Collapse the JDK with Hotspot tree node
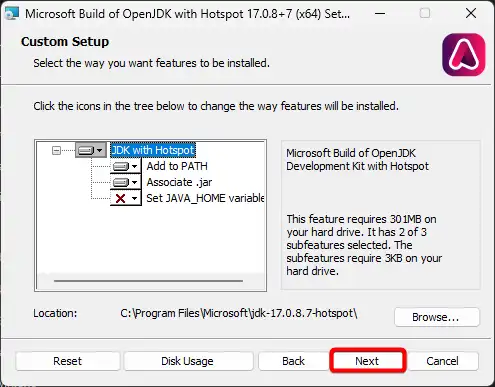The image size is (495, 387). [x=56, y=150]
